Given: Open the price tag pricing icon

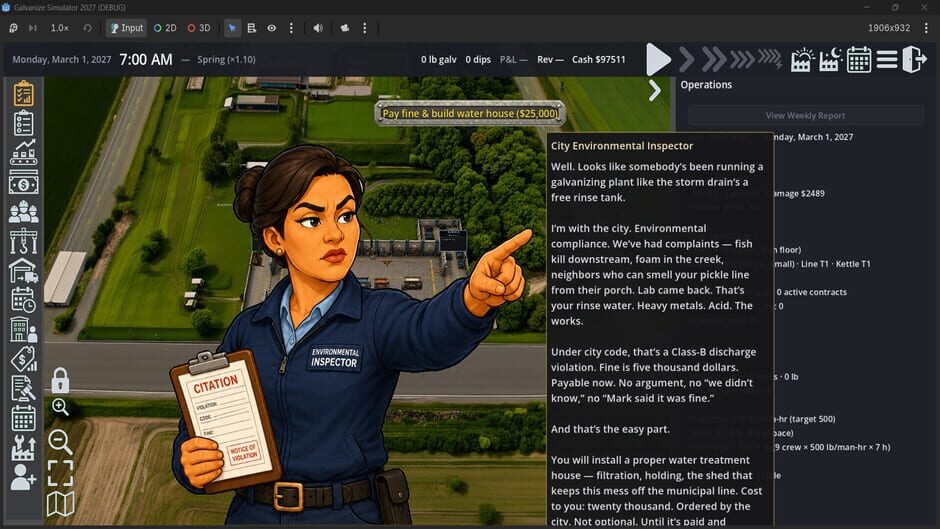Looking at the screenshot, I should point(23,359).
